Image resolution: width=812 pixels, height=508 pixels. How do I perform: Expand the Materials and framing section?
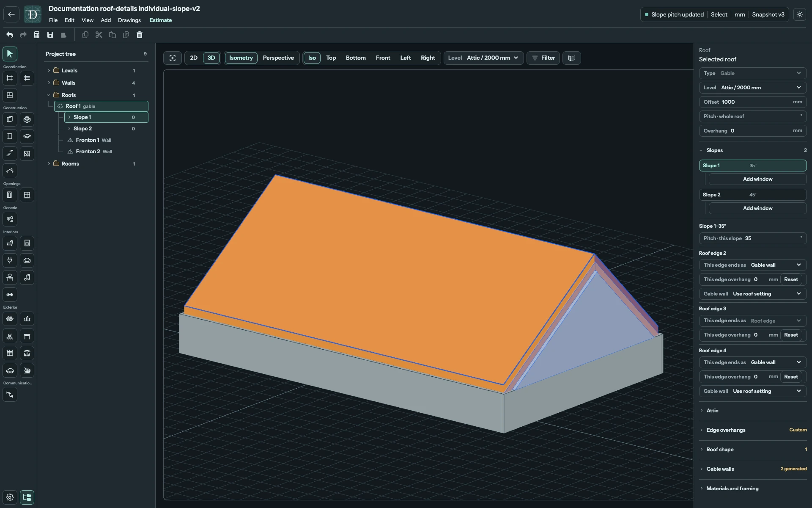point(753,489)
